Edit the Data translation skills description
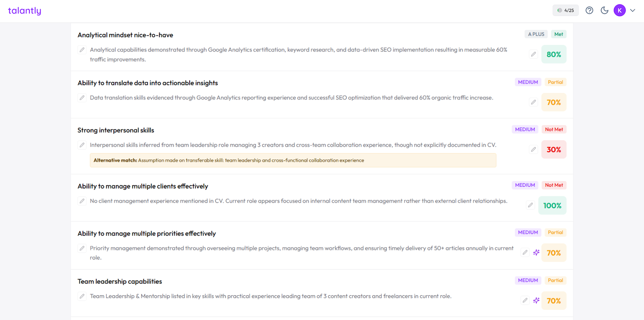 pyautogui.click(x=82, y=98)
